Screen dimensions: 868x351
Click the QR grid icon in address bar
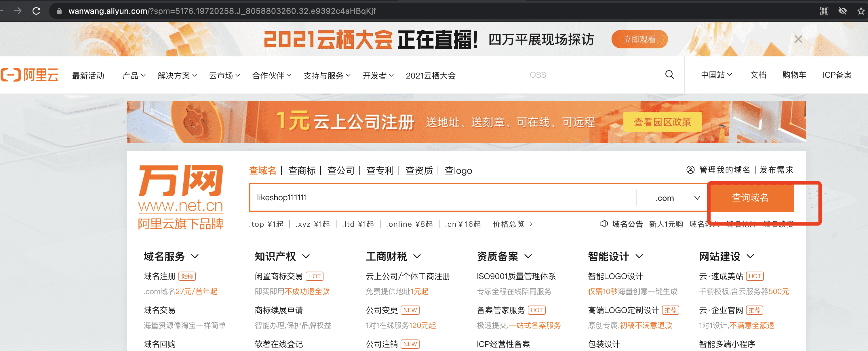click(x=824, y=11)
